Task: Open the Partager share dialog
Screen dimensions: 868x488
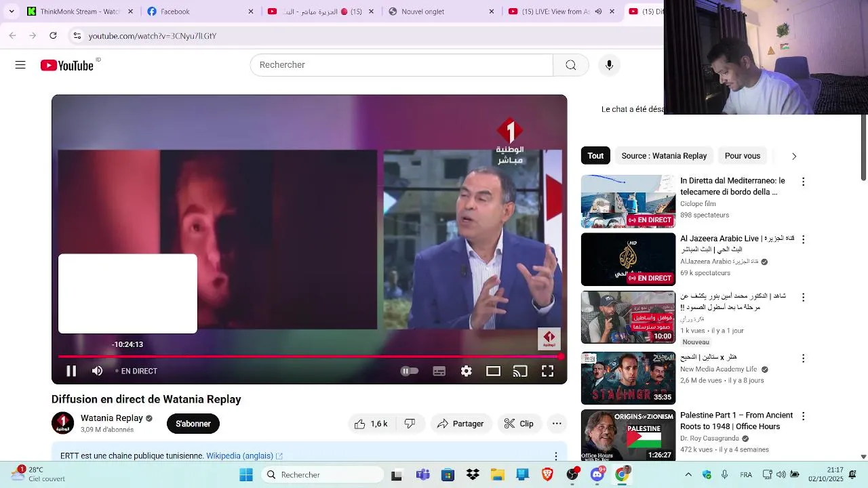Action: pyautogui.click(x=460, y=424)
